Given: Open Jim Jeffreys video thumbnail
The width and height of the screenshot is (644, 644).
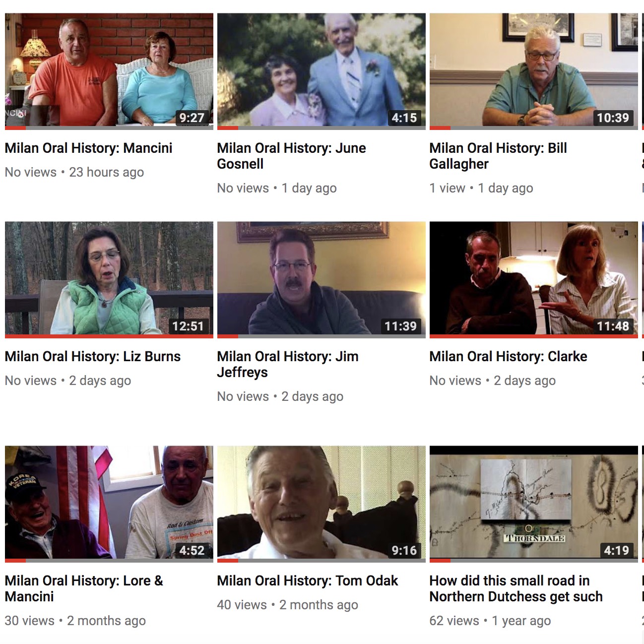Looking at the screenshot, I should (322, 280).
